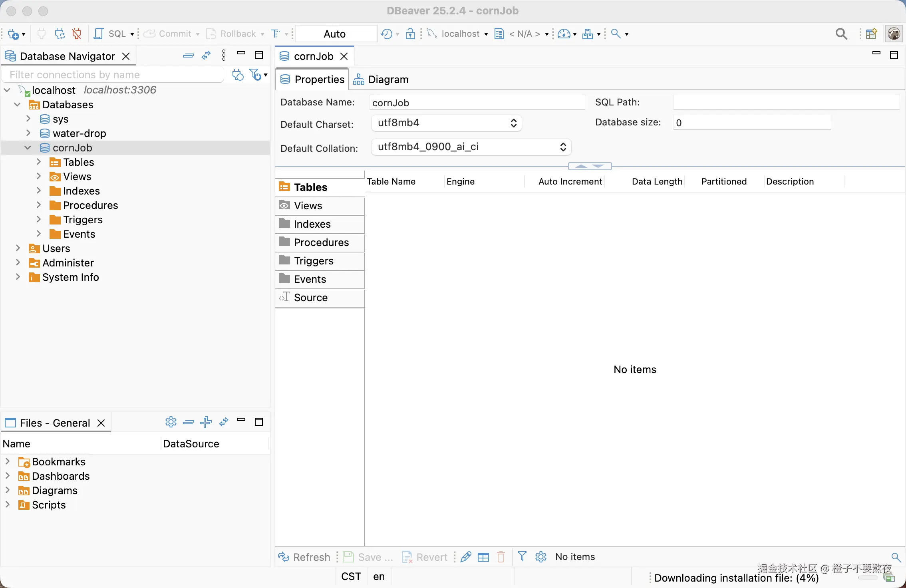
Task: Click the delete trash icon in bottom bar
Action: pos(501,556)
